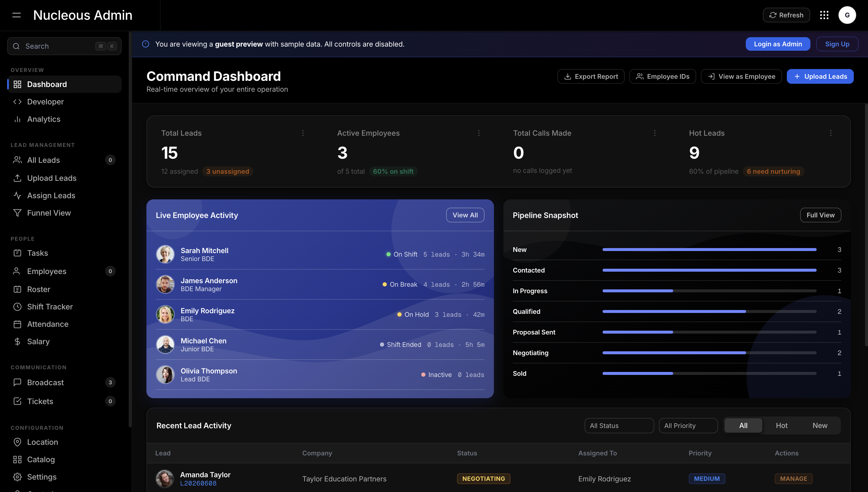Open lead ID L20260608 link
Screen dimensions: 868x492
click(198, 483)
